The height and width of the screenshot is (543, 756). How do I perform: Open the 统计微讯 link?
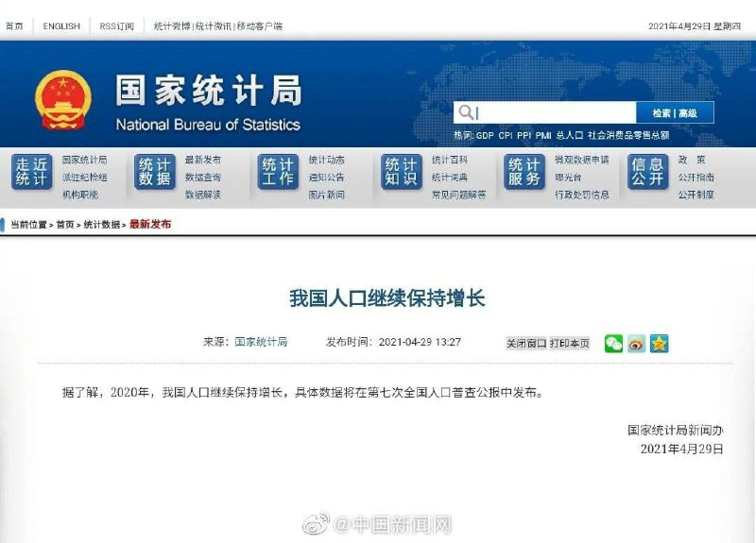(x=214, y=26)
